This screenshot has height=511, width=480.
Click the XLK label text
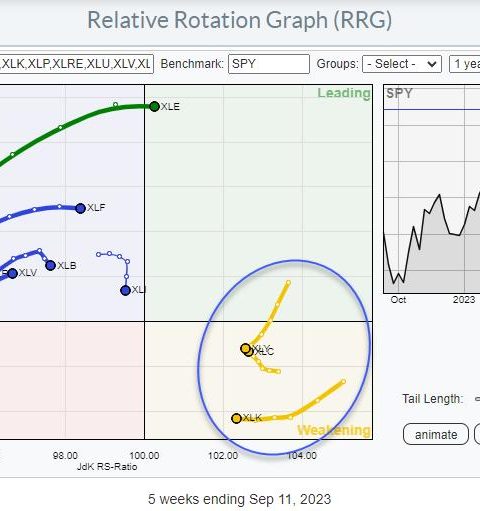(252, 418)
